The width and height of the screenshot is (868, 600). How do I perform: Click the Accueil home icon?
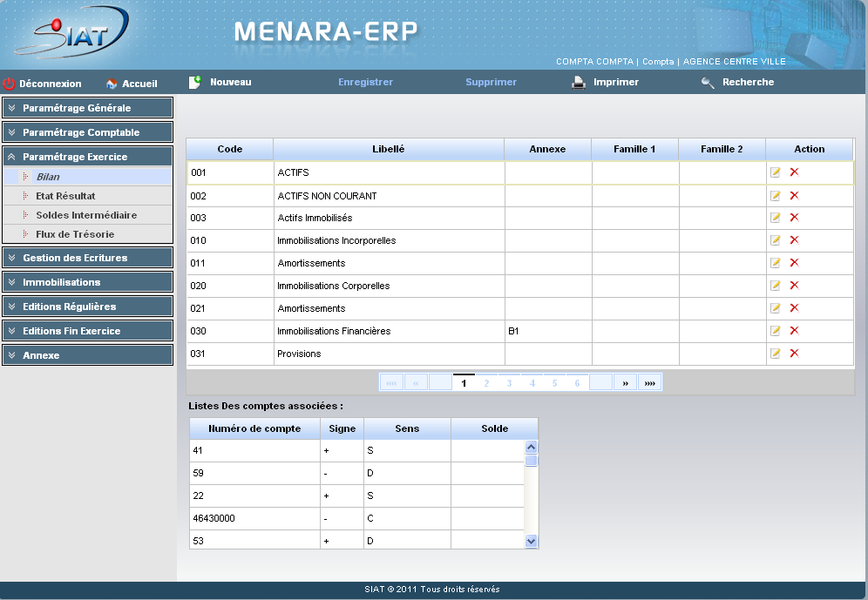pos(112,84)
